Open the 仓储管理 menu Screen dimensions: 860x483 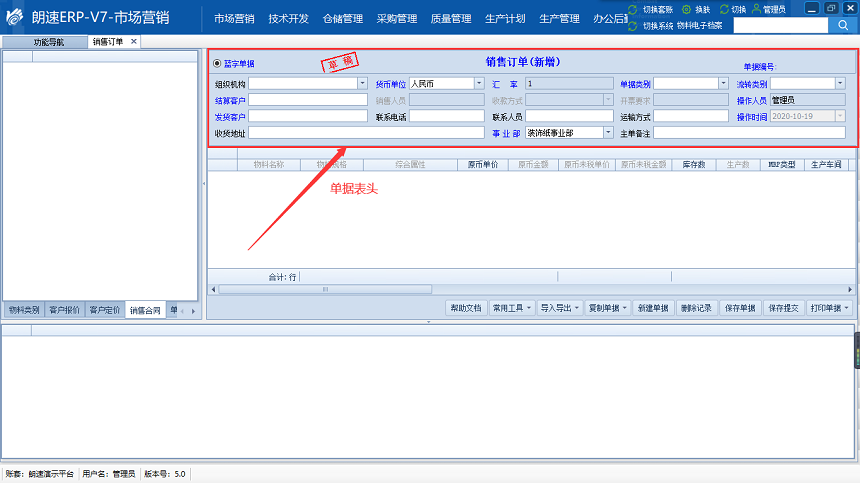coord(343,19)
